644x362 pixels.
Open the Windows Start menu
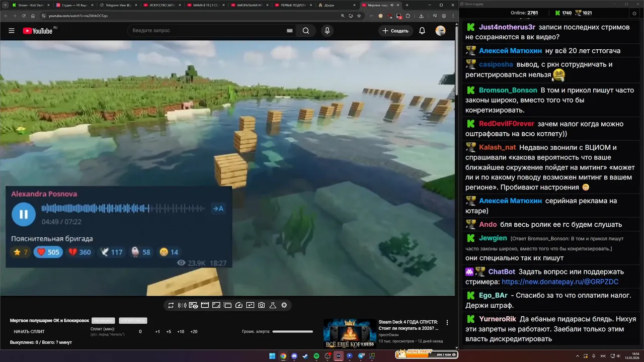tap(272, 356)
